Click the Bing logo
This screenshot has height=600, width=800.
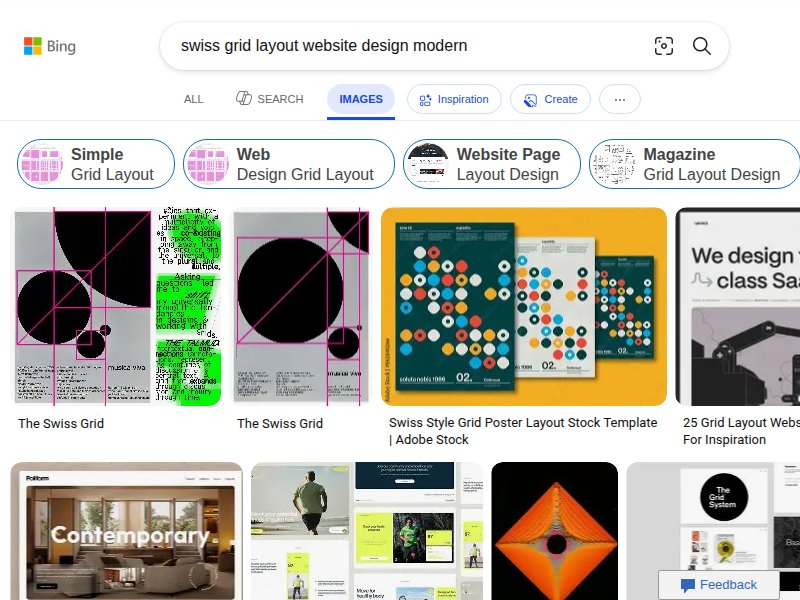tap(46, 45)
